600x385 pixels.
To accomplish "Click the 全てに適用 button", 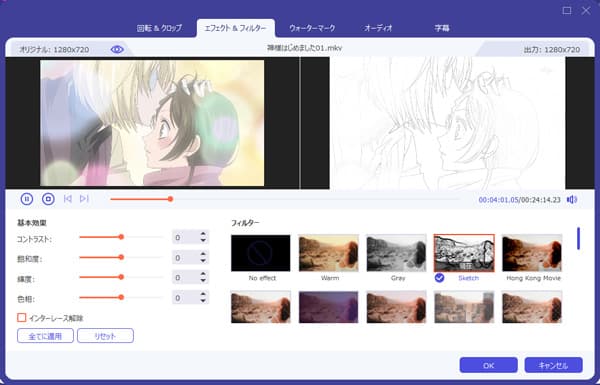I will [45, 336].
